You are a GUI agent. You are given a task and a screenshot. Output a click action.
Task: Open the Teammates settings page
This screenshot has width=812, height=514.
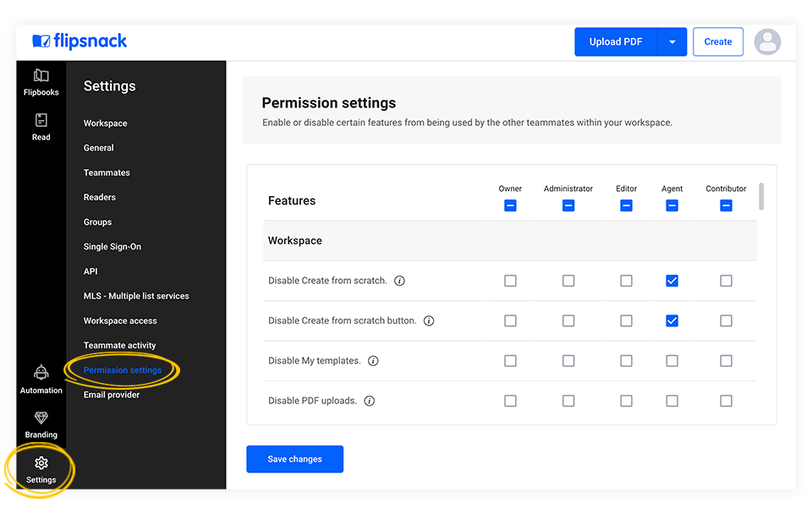pos(107,172)
